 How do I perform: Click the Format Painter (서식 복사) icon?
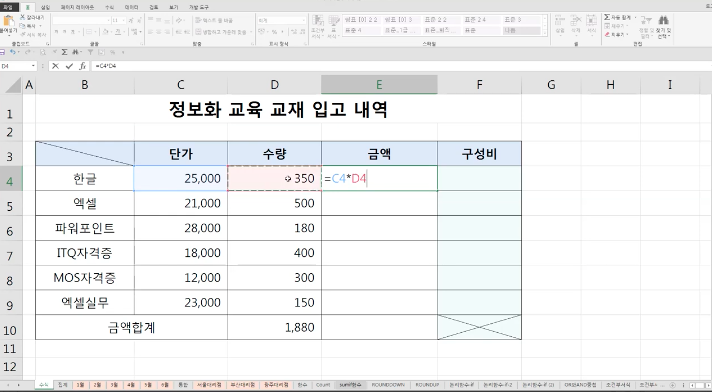pos(22,34)
